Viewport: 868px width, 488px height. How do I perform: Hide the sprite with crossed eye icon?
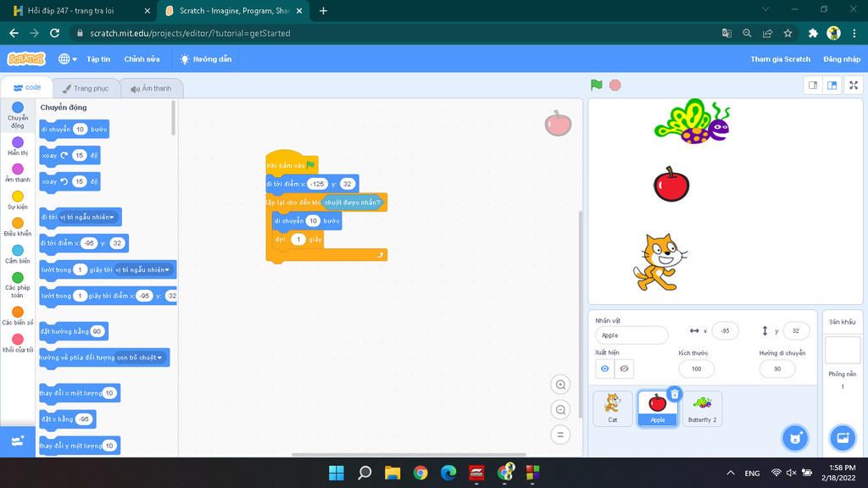624,369
